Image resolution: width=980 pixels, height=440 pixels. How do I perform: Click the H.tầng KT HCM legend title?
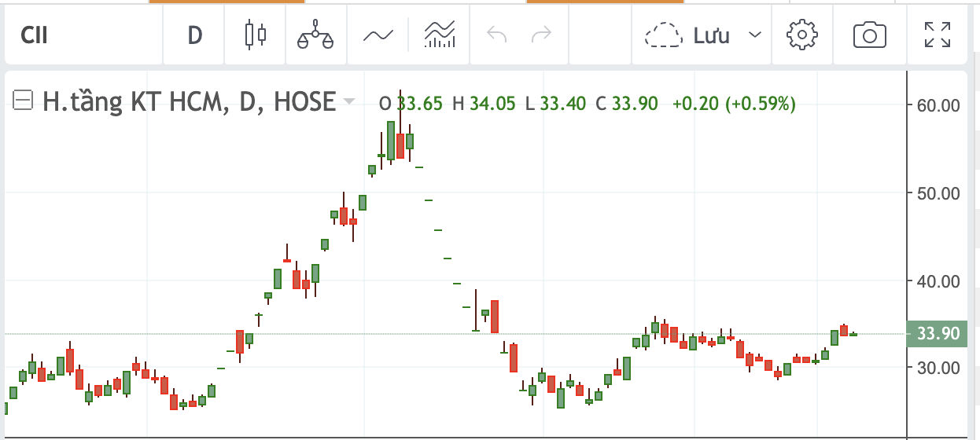(x=189, y=101)
